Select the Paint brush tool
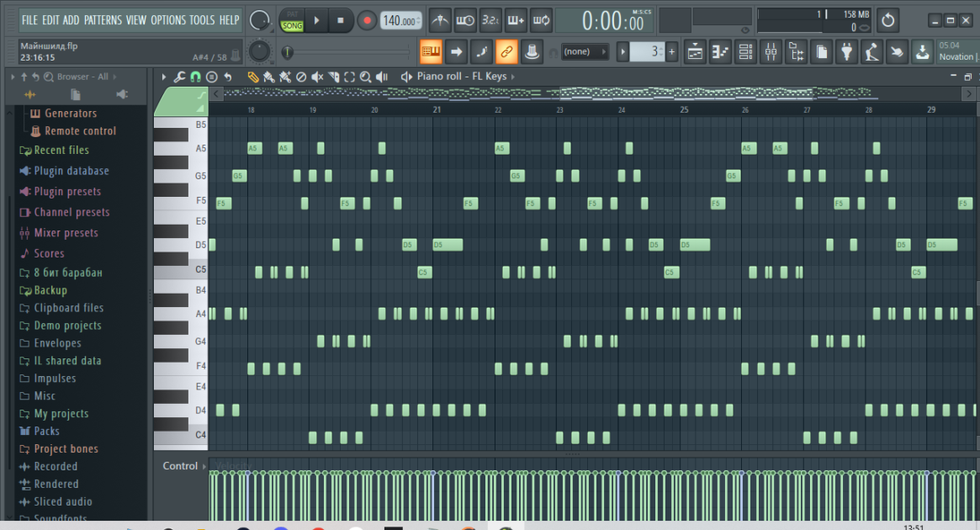980x530 pixels. pyautogui.click(x=268, y=77)
